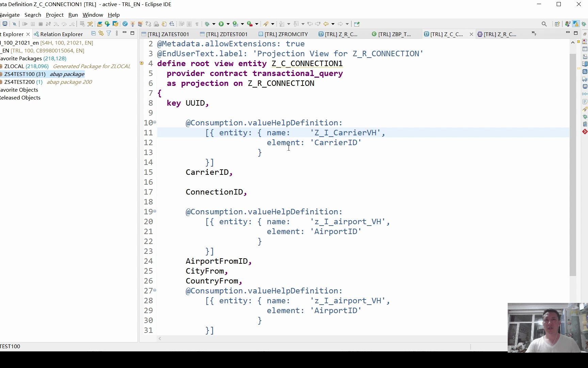Screen dimensions: 588x368
Task: Click the Coverage run icon
Action: [235, 24]
